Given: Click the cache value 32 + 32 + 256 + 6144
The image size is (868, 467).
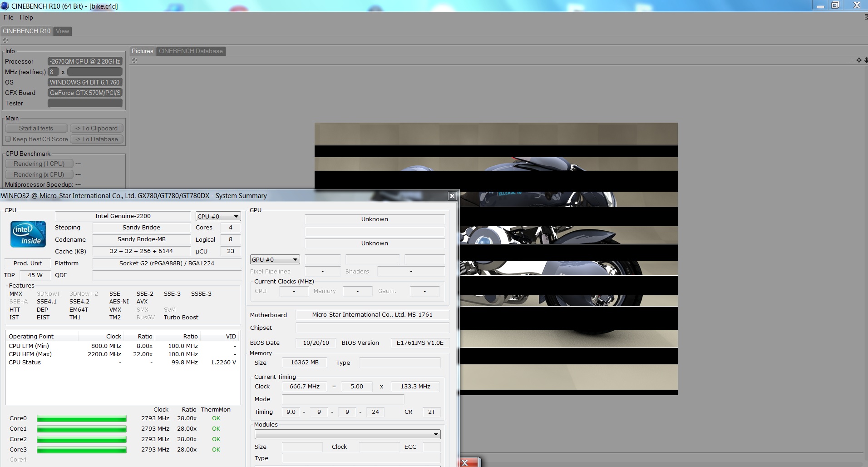Looking at the screenshot, I should pos(142,251).
